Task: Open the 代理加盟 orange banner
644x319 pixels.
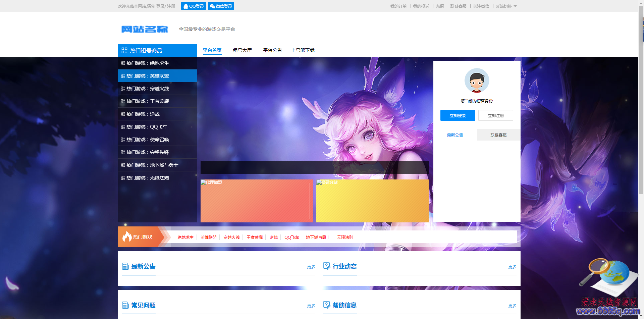Action: coord(257,201)
